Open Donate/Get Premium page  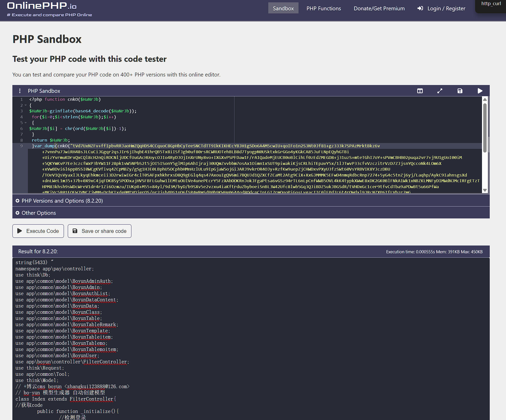pos(379,9)
